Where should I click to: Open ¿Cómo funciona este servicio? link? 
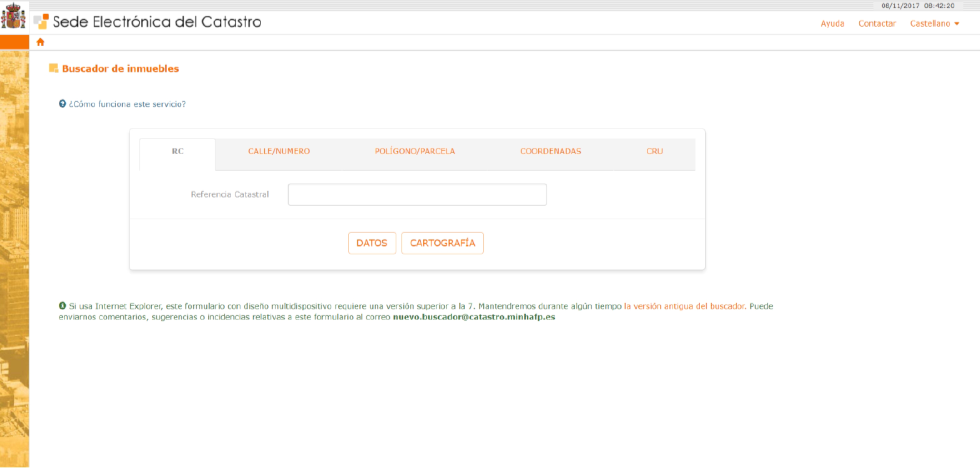[x=127, y=104]
